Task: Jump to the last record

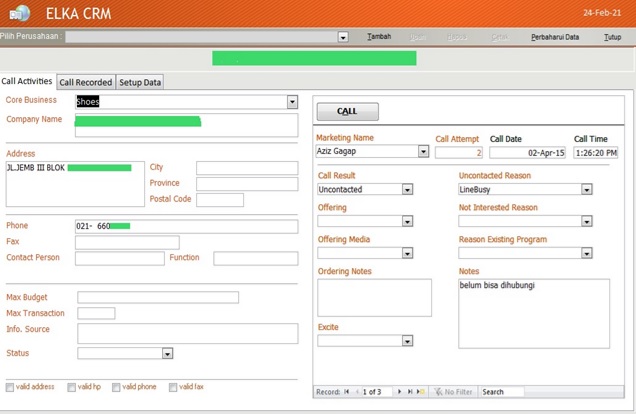Action: [x=409, y=392]
